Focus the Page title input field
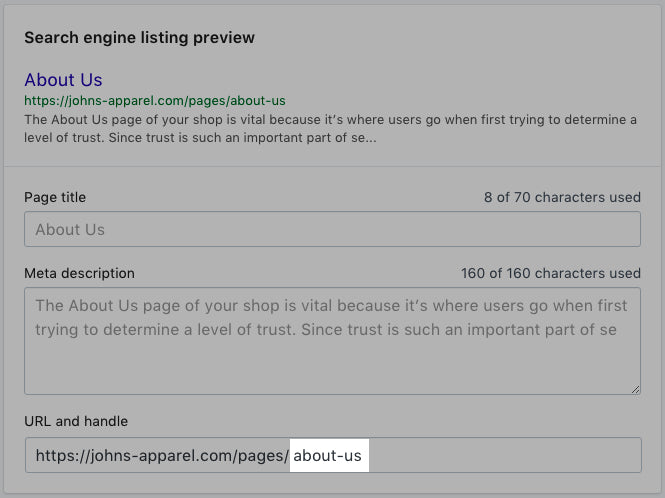 (x=332, y=230)
